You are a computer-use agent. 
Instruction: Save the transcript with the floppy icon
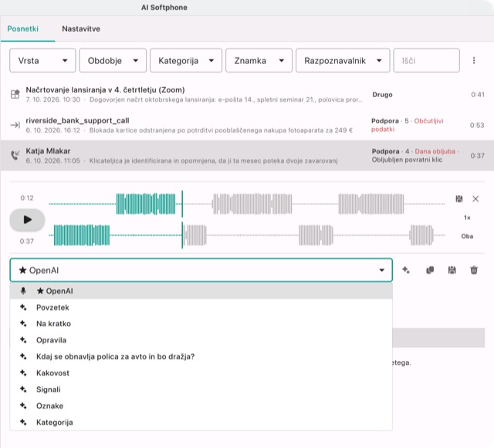click(452, 270)
